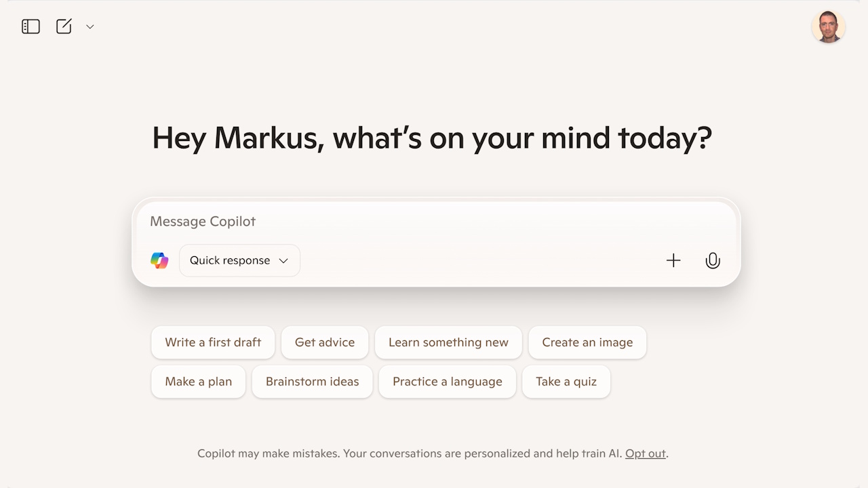868x488 pixels.
Task: Pick the Learn something new suggestion
Action: [x=448, y=342]
